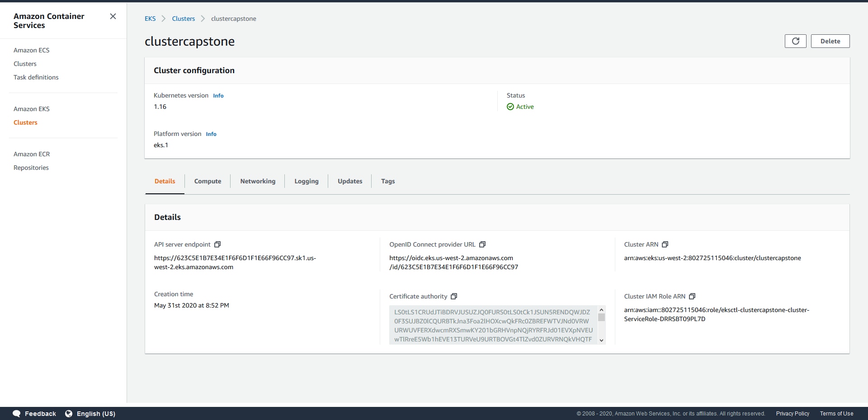Screen dimensions: 868x420
Task: Open the Privacy Policy link
Action: point(793,414)
